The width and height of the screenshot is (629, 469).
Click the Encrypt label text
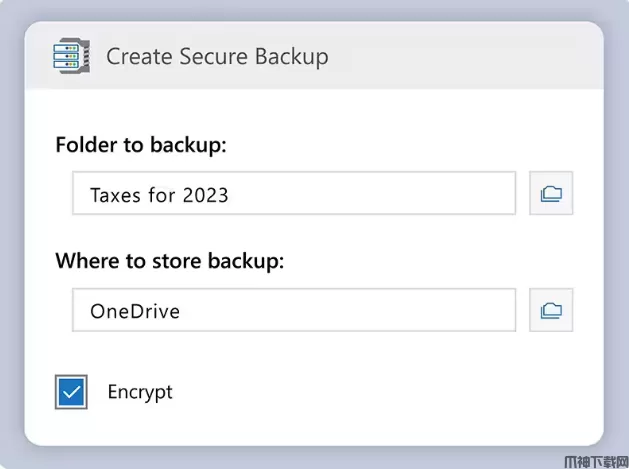tap(140, 392)
